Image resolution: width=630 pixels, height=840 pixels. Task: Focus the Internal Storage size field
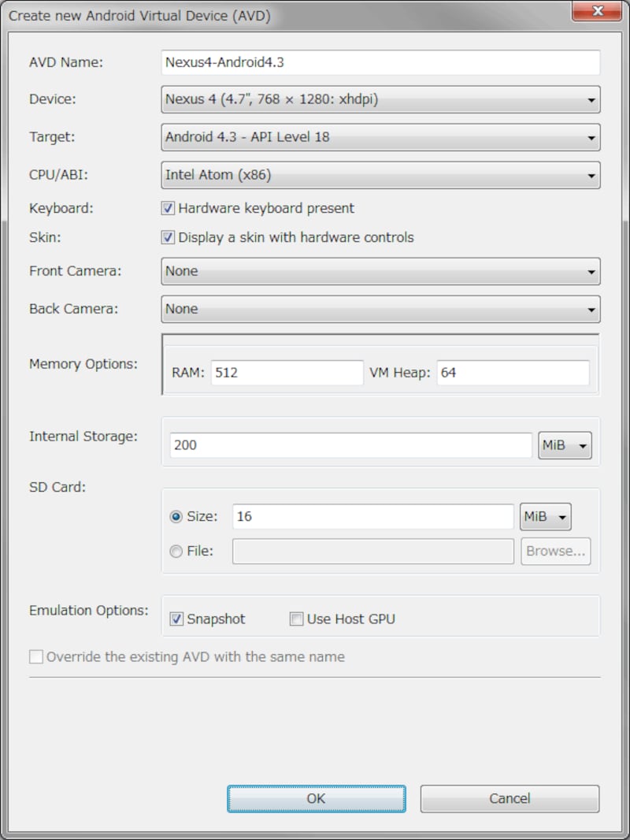point(351,445)
